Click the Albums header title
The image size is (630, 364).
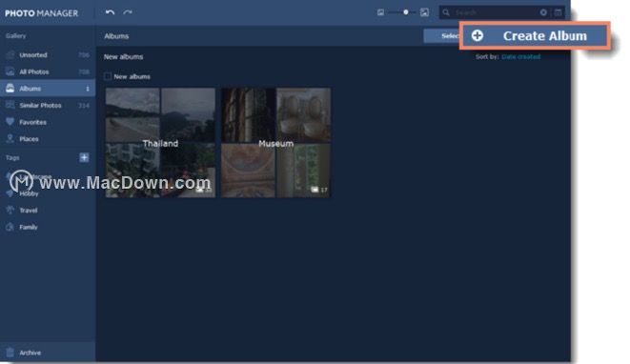click(116, 36)
